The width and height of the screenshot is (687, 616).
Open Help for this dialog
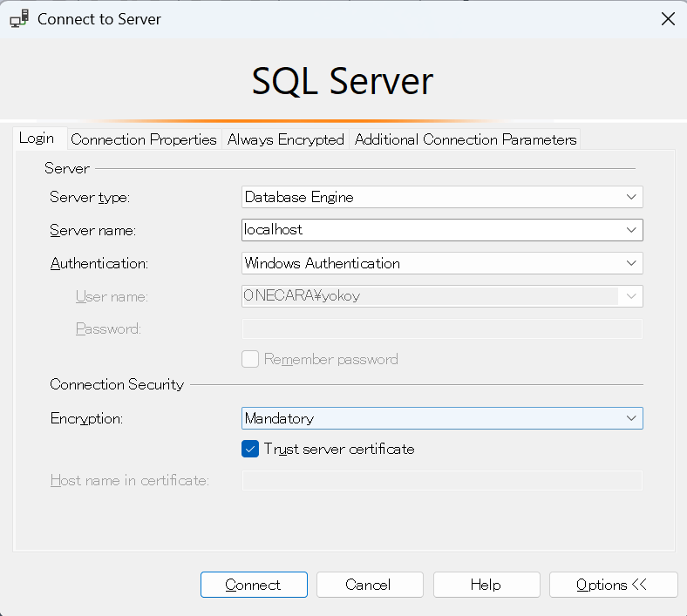[486, 585]
